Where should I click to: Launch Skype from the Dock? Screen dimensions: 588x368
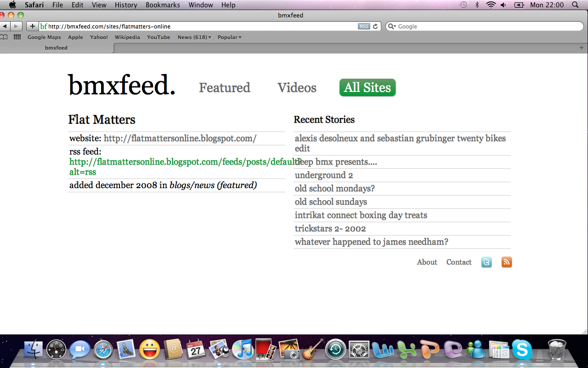[522, 350]
